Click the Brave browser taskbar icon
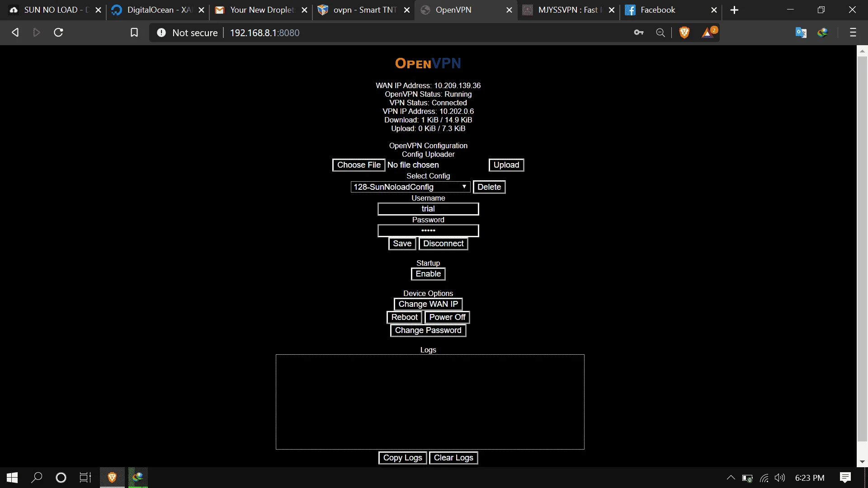The height and width of the screenshot is (488, 868). [x=112, y=478]
